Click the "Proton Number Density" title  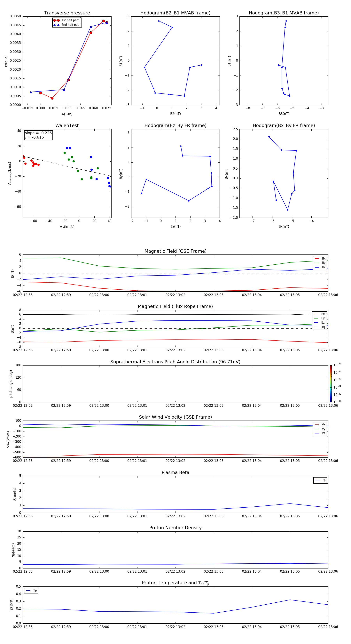click(175, 528)
